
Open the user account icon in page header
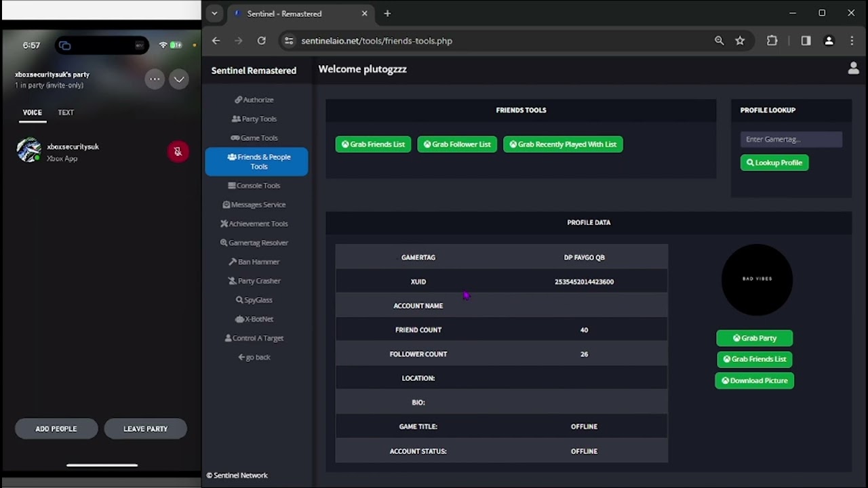click(x=853, y=68)
